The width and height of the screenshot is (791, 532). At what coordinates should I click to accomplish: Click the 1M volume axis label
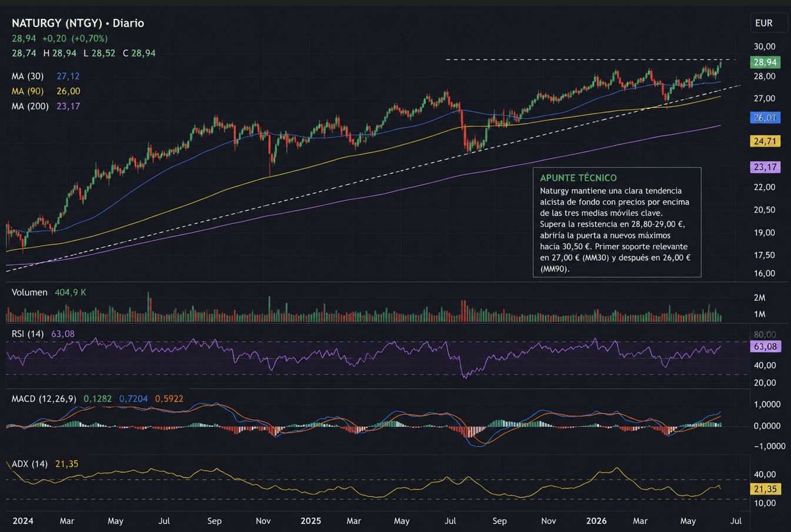click(759, 314)
